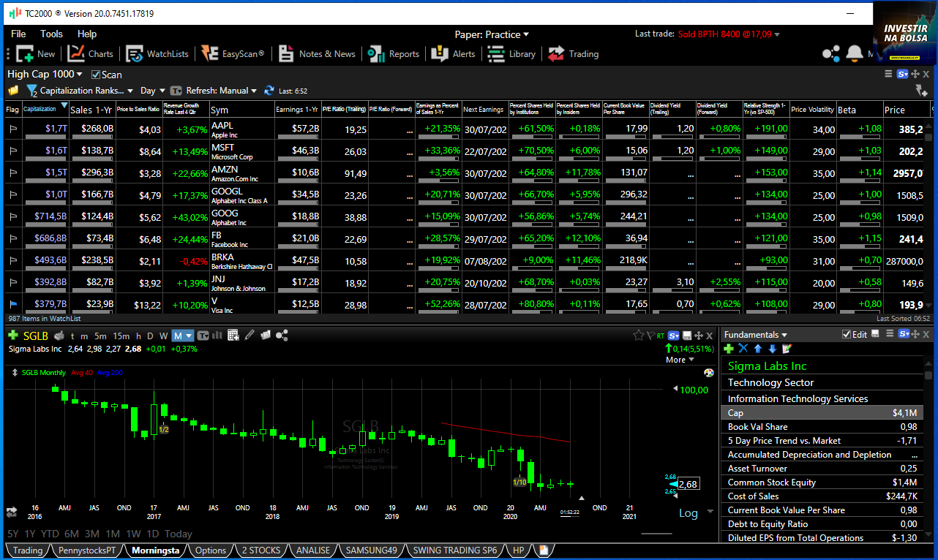This screenshot has width=938, height=560.
Task: Select the pencil drawing tool on the chart
Action: pyautogui.click(x=249, y=336)
